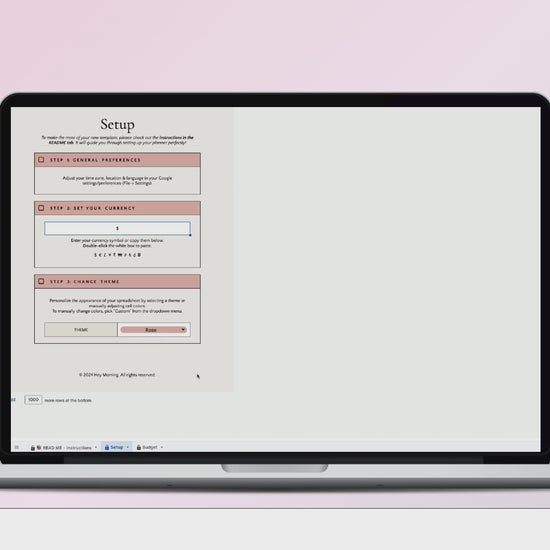Screen dimensions: 550x550
Task: Switch to the Budget sheet tab
Action: tap(150, 447)
